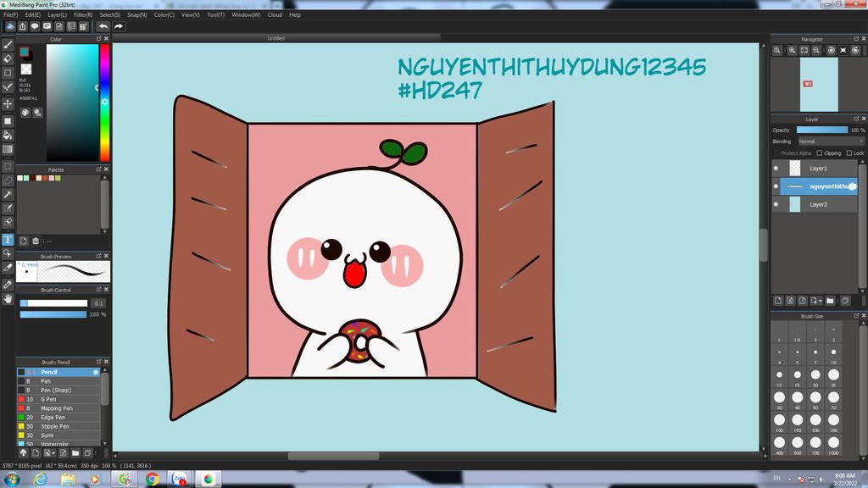Screen dimensions: 868x488
Task: Open the File menu
Action: pos(10,15)
